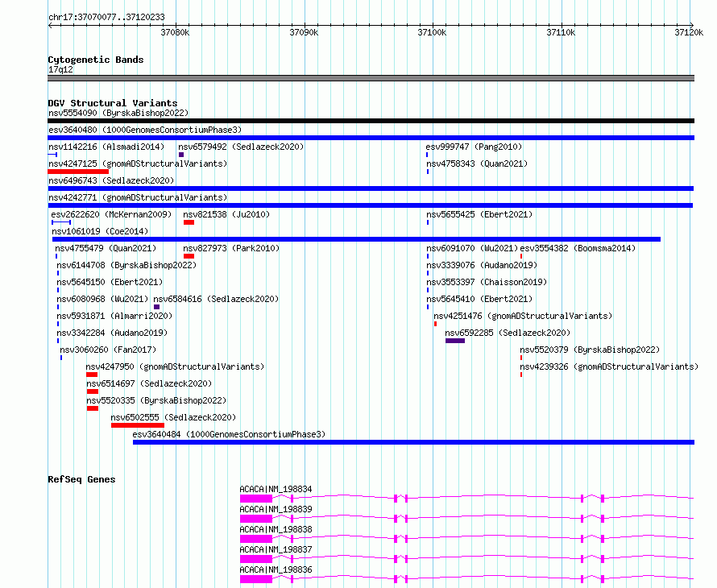The height and width of the screenshot is (588, 717).
Task: Select nsv4239326 (gnomADStructuralVariants) label
Action: (x=609, y=366)
